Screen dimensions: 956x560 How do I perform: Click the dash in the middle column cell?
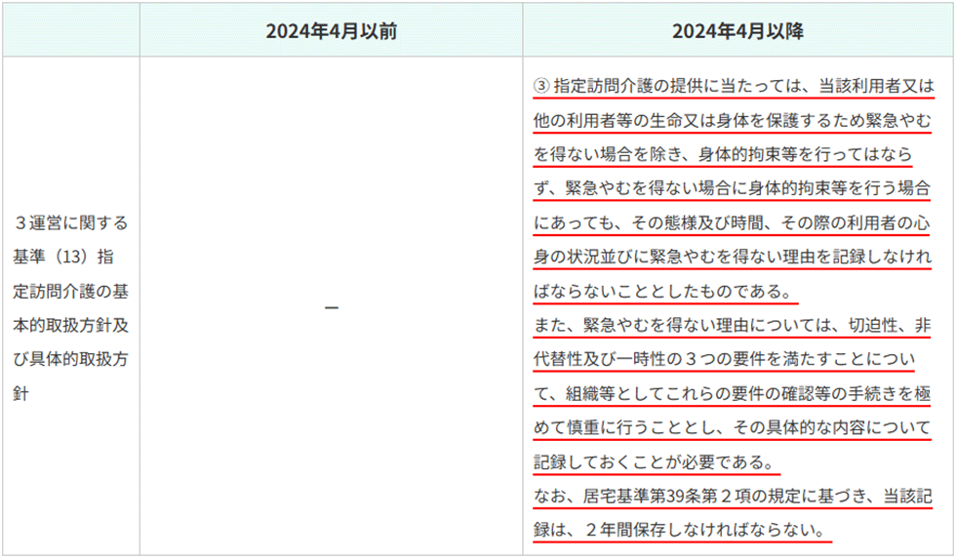click(x=331, y=307)
